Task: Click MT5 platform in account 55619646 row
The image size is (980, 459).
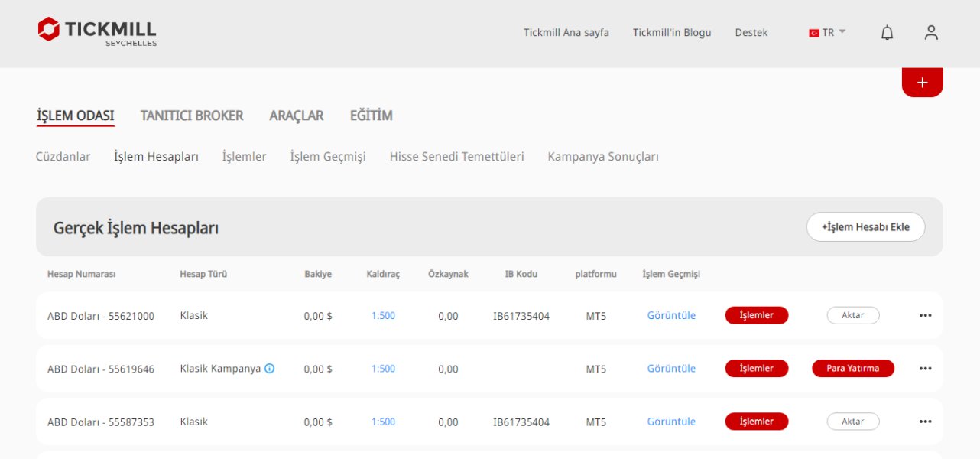Action: click(596, 369)
